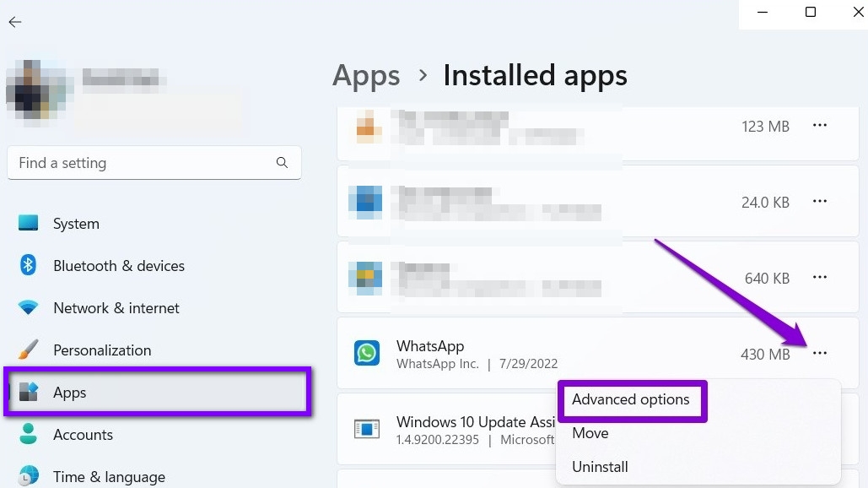868x488 pixels.
Task: Open the options menu for WhatsApp
Action: (819, 354)
